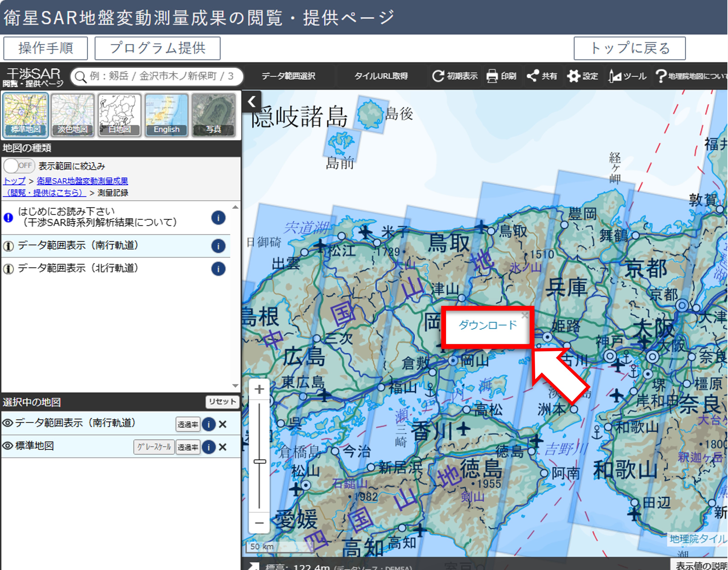Open タイルURL取得 menu

click(381, 76)
